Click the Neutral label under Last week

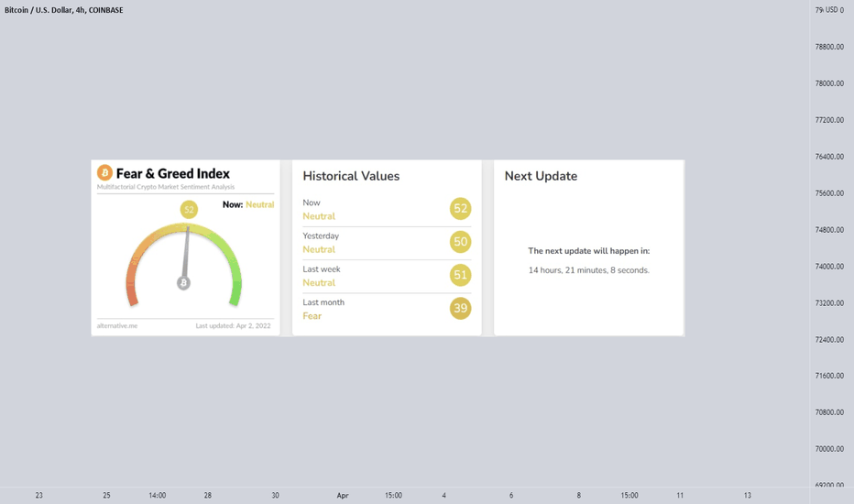click(x=319, y=283)
